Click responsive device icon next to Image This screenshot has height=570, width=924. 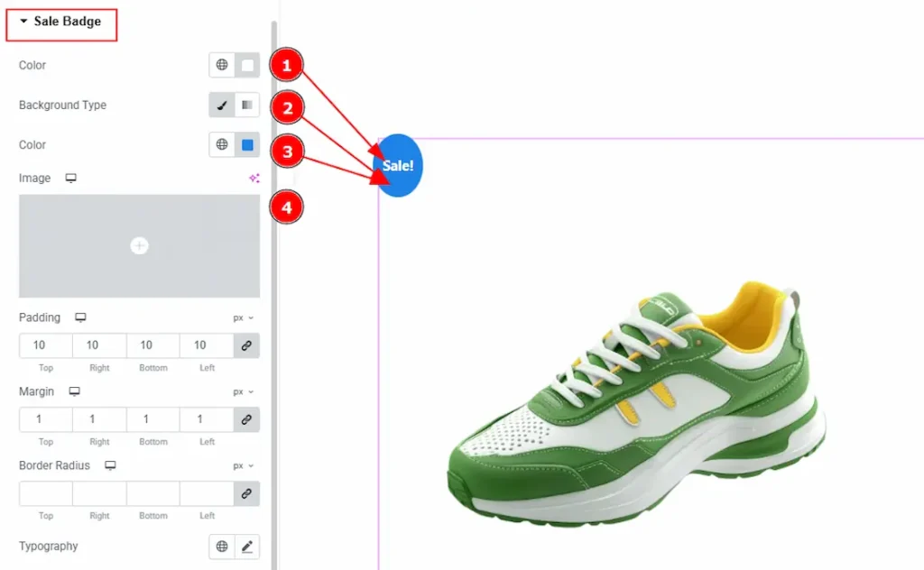tap(71, 179)
